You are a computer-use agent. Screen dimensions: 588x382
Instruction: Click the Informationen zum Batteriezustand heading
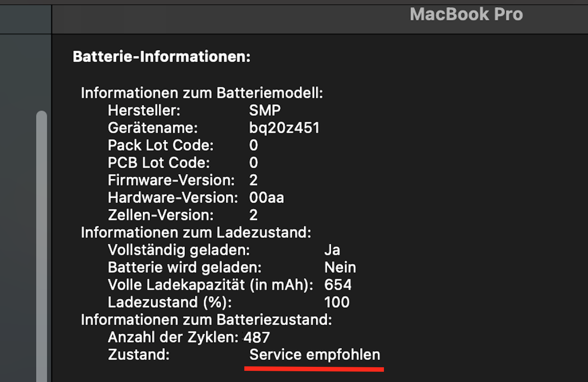click(206, 320)
